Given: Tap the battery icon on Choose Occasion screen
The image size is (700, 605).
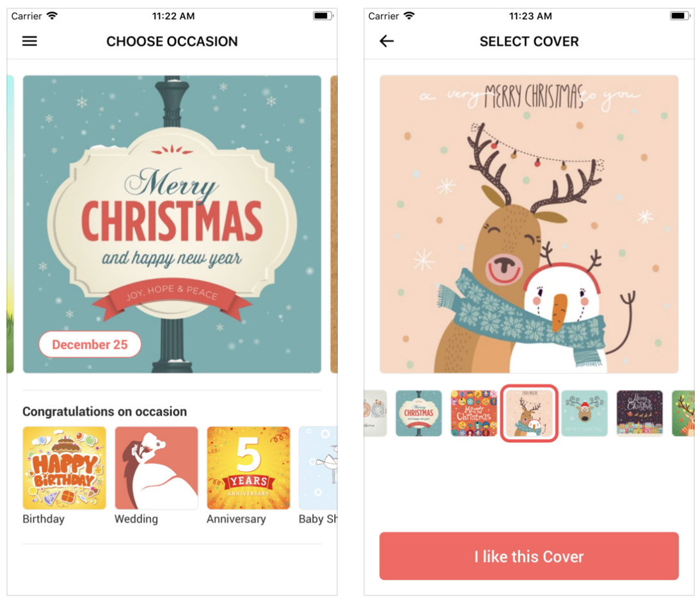Looking at the screenshot, I should click(322, 15).
